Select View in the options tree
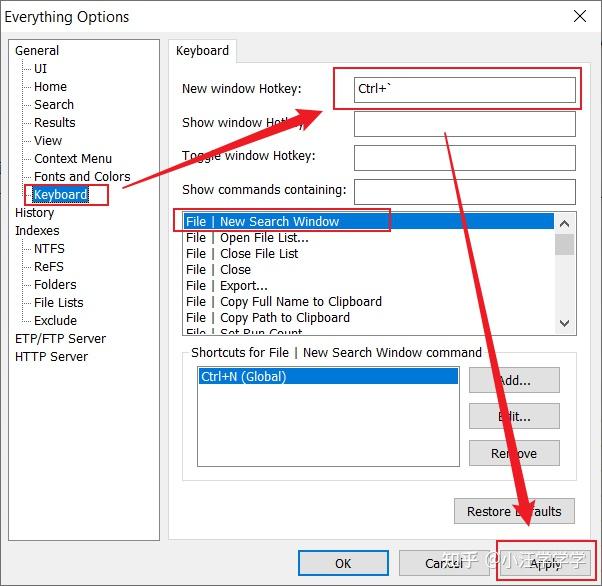This screenshot has width=602, height=586. [x=48, y=141]
